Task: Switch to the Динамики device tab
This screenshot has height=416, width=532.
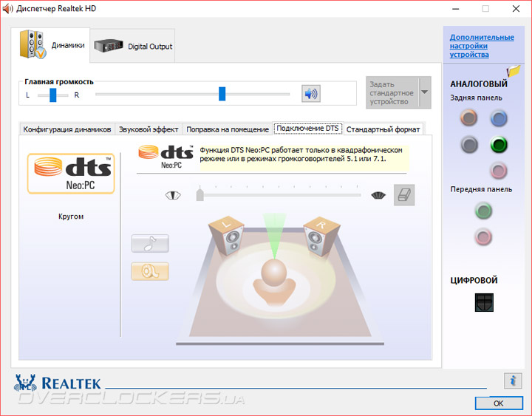Action: click(x=50, y=45)
